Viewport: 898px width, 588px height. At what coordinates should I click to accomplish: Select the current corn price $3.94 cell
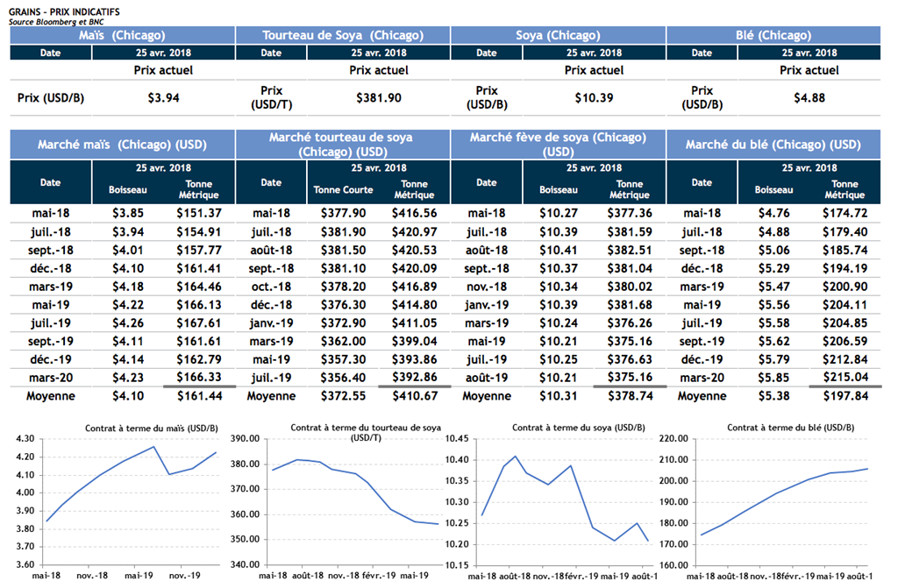[163, 97]
